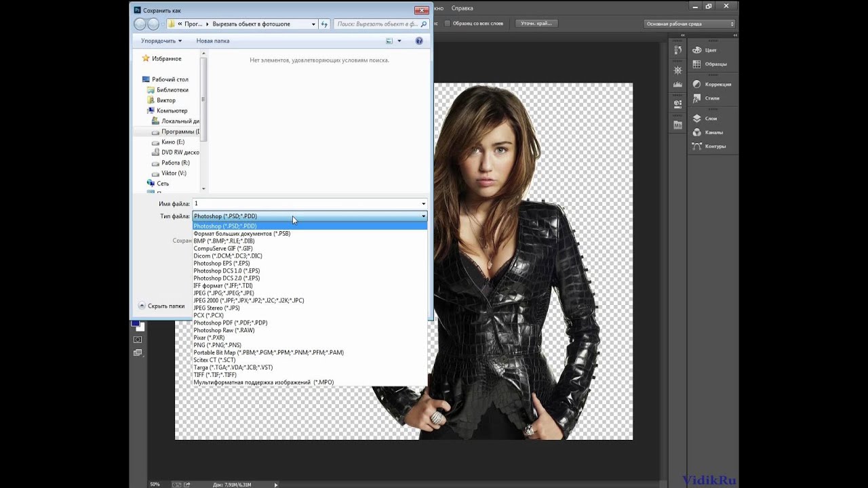Open the 3D cube panel icon
Image resolution: width=868 pixels, height=488 pixels.
coord(677,104)
